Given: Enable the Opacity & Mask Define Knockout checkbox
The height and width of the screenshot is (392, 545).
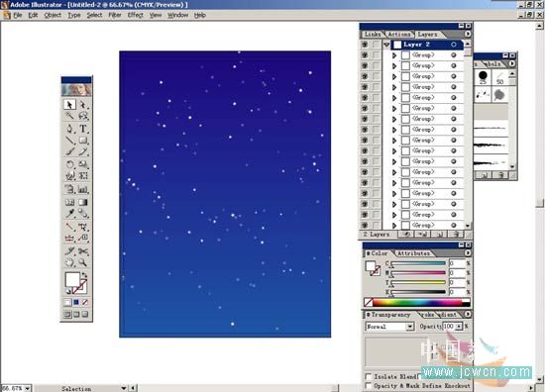Looking at the screenshot, I should [x=369, y=386].
